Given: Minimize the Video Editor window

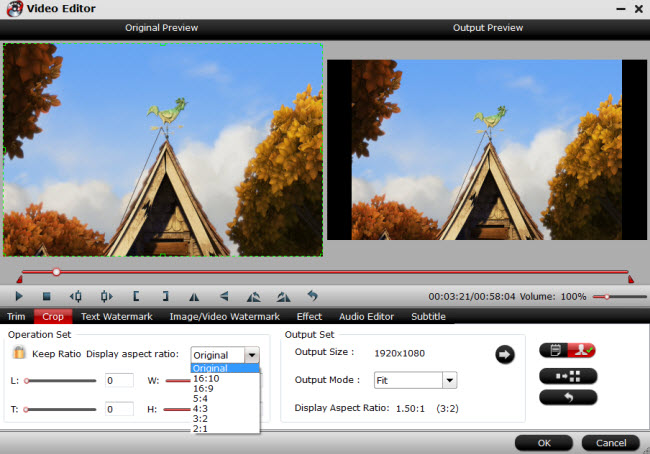Looking at the screenshot, I should click(621, 8).
